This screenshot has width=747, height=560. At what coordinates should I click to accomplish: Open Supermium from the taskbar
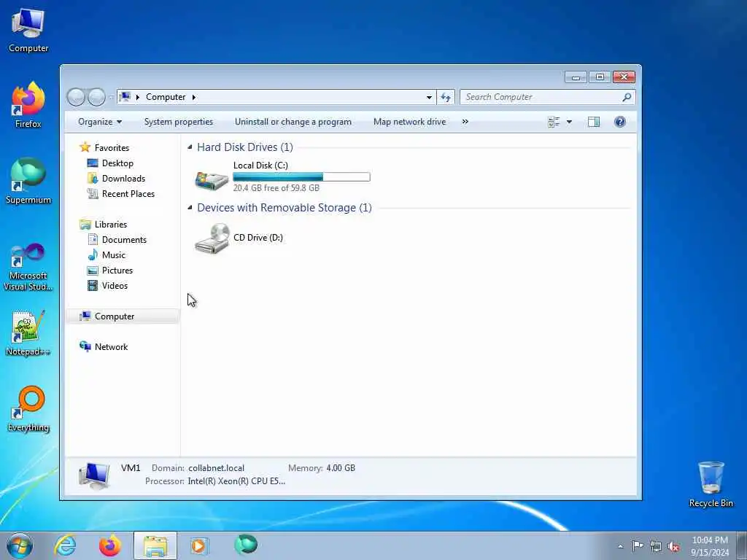coord(246,545)
